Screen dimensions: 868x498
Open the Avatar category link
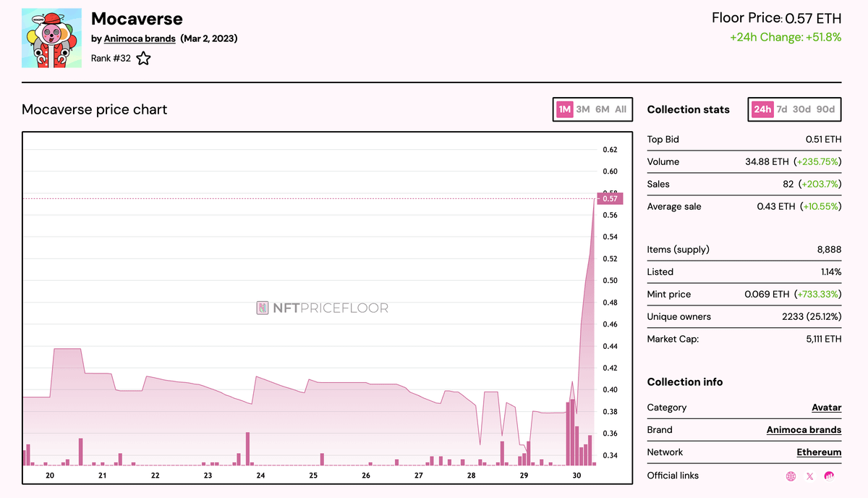click(826, 408)
